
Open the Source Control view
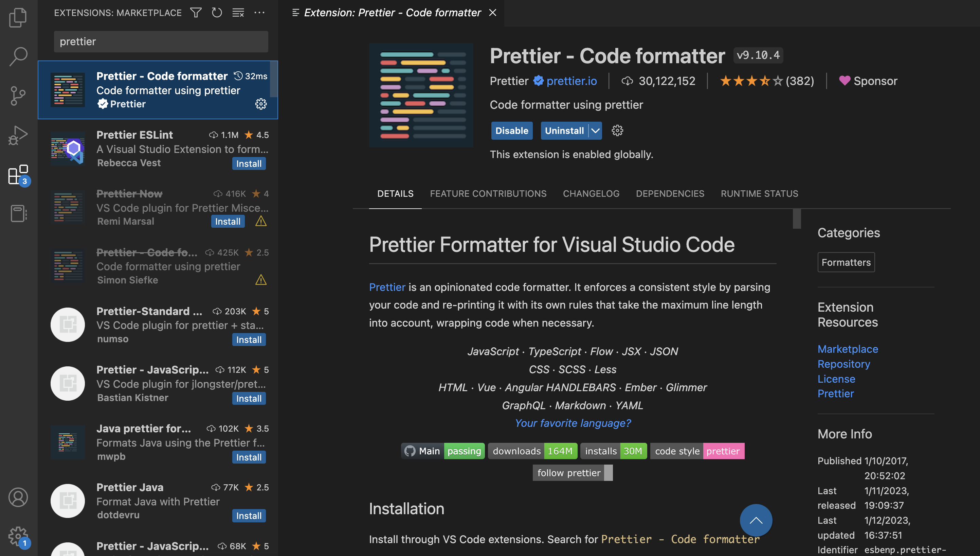[18, 95]
